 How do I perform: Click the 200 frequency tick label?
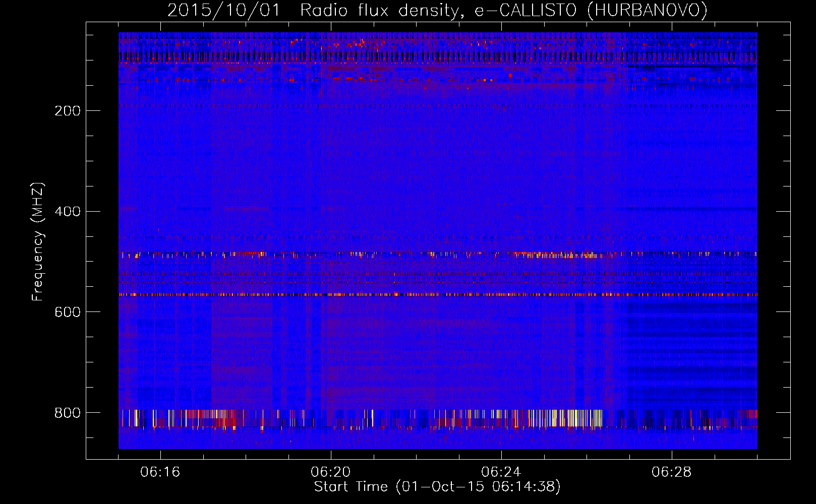click(68, 111)
